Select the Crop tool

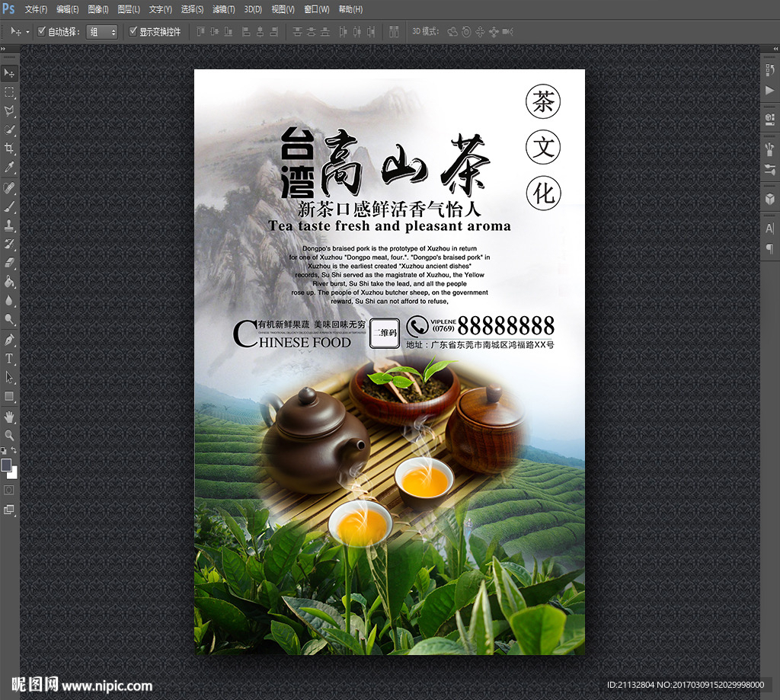[x=9, y=148]
